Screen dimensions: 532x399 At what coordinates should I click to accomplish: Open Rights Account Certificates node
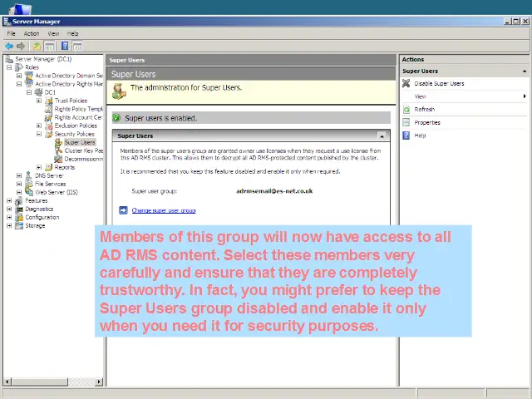[x=78, y=117]
